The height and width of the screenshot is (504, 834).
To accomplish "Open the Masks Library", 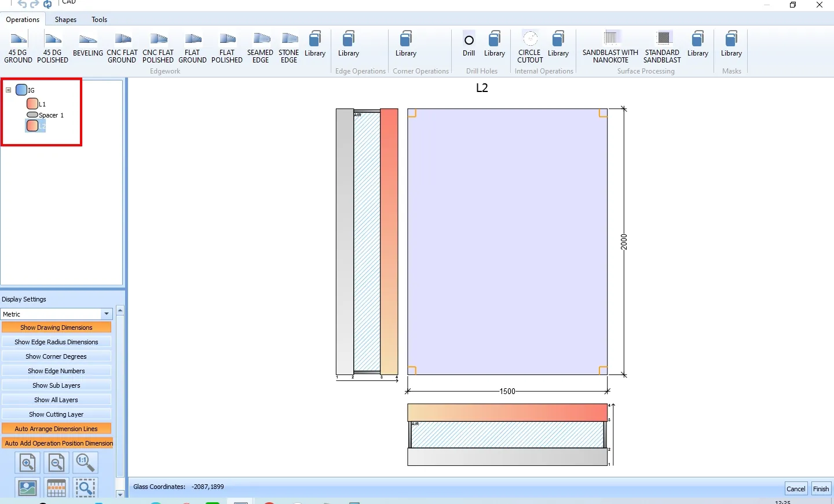I will point(731,44).
